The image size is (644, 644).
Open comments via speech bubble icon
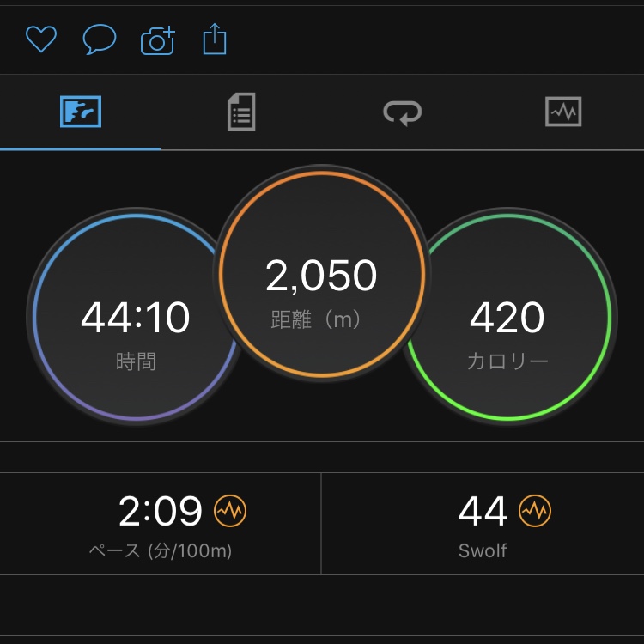(100, 39)
